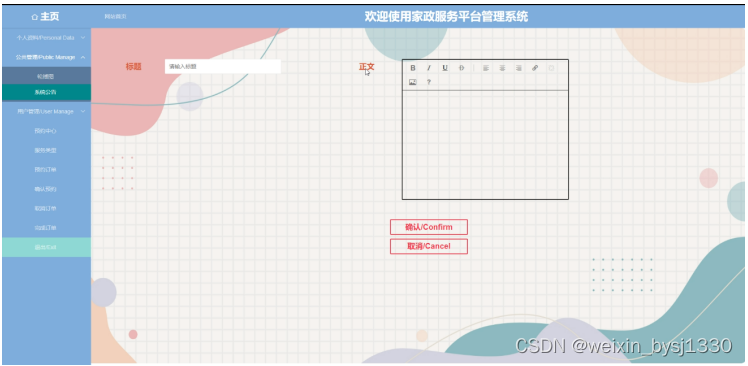Image resolution: width=748 pixels, height=366 pixels.
Task: Open 服务类型 in the sidebar
Action: click(x=46, y=150)
